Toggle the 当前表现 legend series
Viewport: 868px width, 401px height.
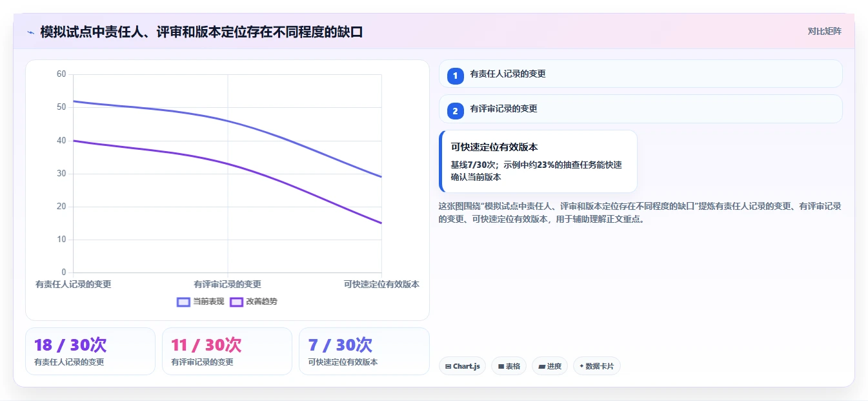201,302
